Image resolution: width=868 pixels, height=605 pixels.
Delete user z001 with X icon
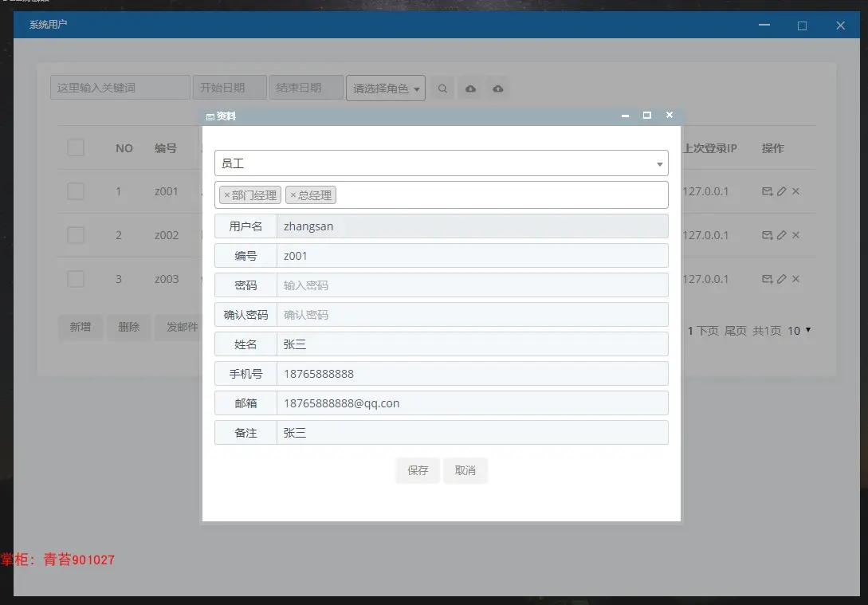pyautogui.click(x=795, y=191)
